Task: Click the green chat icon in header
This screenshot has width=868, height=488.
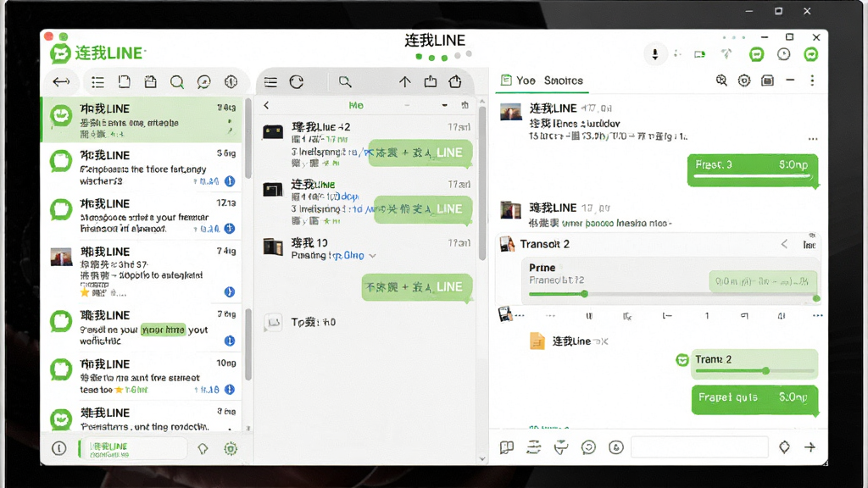Action: [x=756, y=54]
